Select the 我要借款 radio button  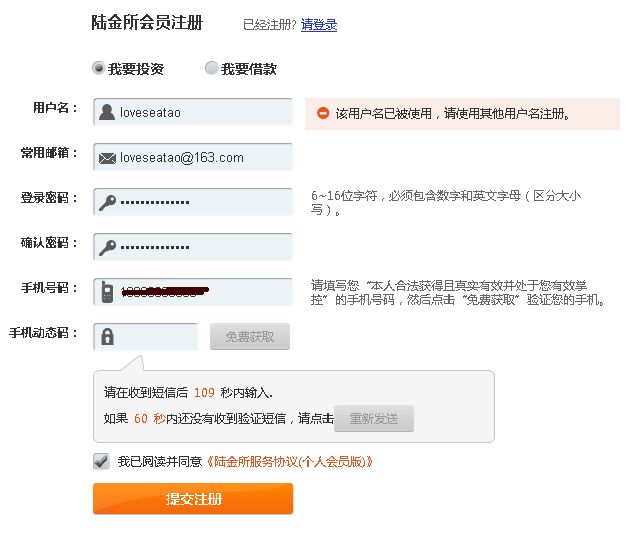212,68
